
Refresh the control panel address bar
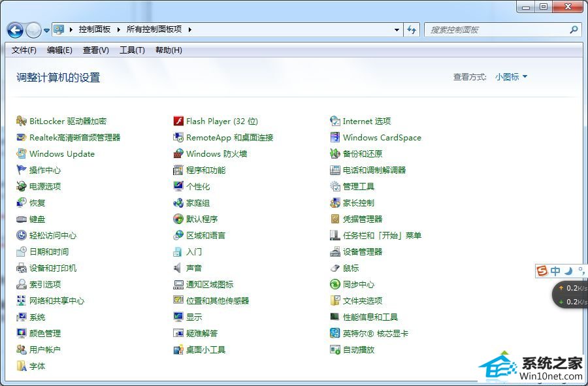(412, 29)
